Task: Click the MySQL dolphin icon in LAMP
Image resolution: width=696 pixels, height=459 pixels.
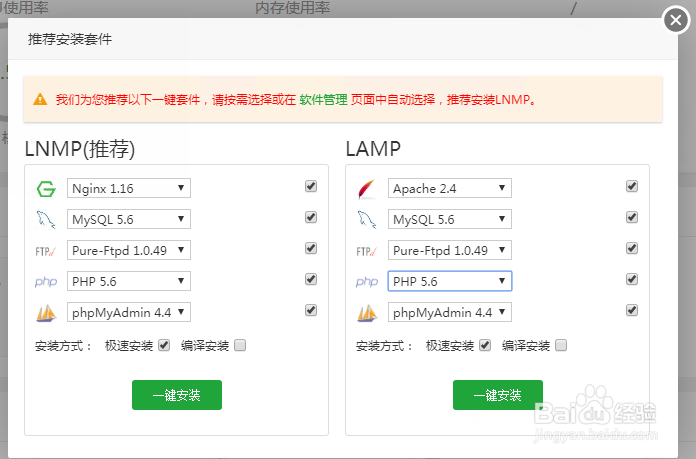Action: (x=367, y=220)
